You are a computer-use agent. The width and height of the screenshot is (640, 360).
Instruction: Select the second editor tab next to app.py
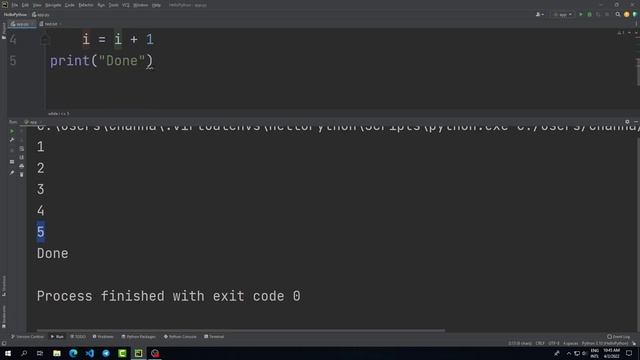[x=49, y=24]
